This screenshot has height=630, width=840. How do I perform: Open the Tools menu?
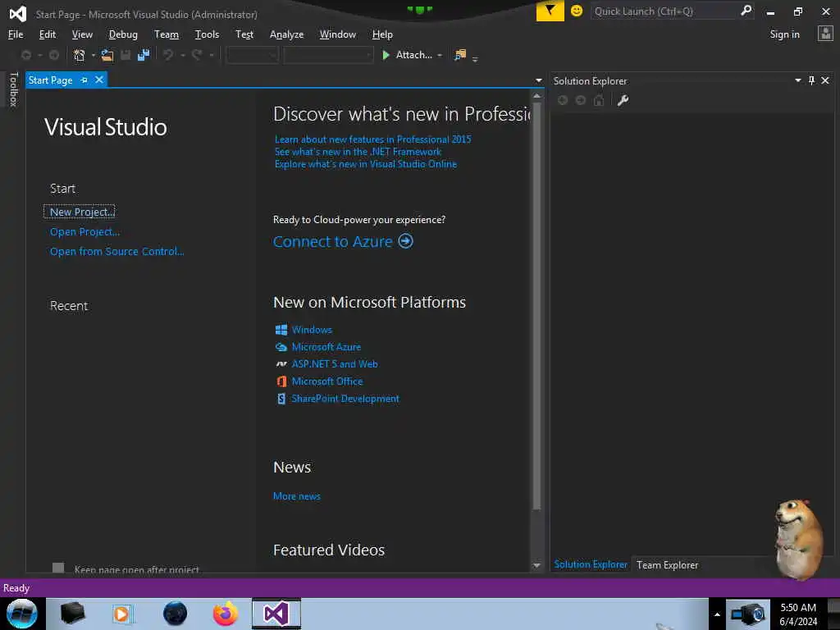pyautogui.click(x=207, y=34)
